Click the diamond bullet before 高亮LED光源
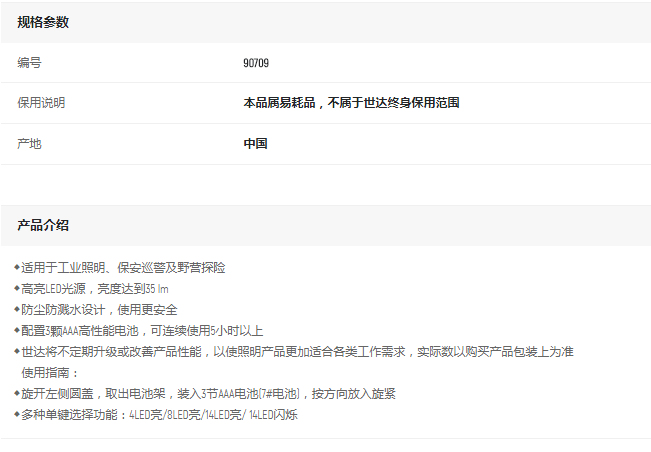651x452 pixels. [17, 289]
